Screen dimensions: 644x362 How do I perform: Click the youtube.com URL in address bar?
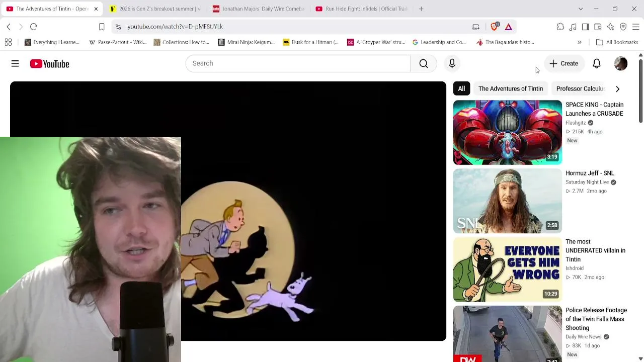175,27
